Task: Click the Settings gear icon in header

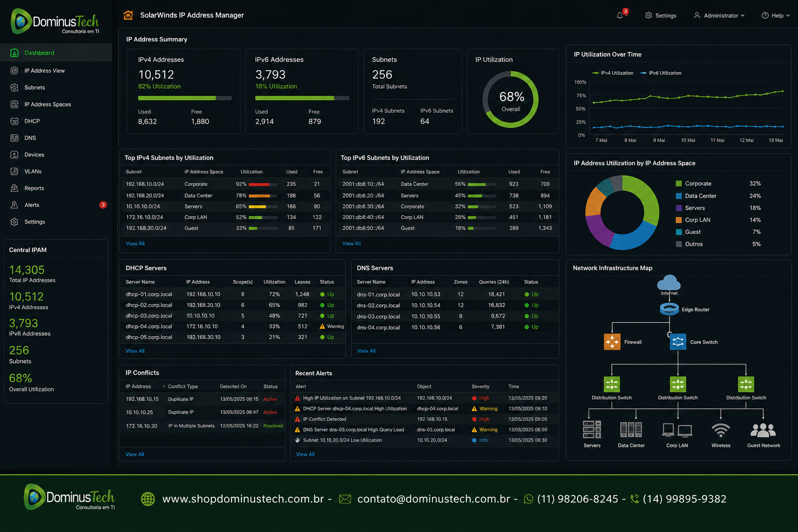Action: click(648, 16)
